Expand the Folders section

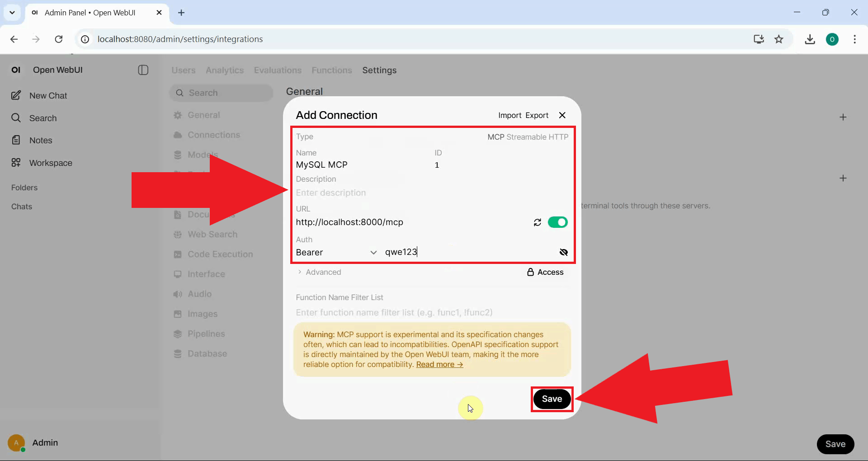24,188
